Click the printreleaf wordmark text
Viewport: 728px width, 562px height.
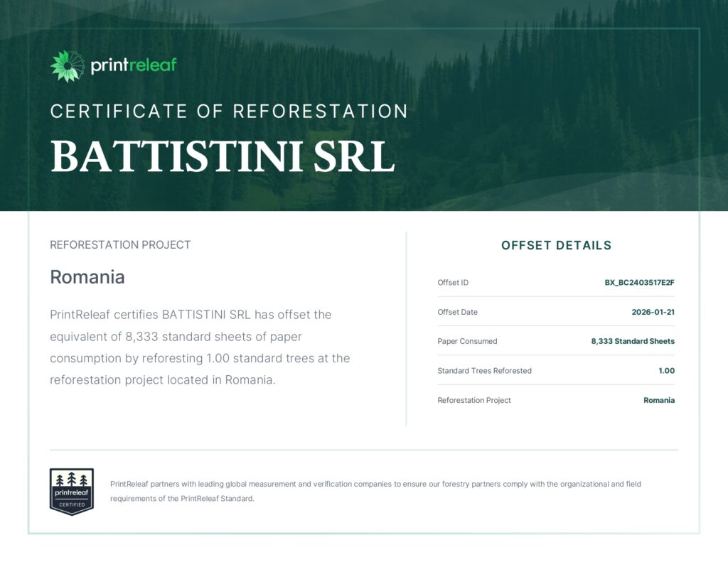coord(134,65)
